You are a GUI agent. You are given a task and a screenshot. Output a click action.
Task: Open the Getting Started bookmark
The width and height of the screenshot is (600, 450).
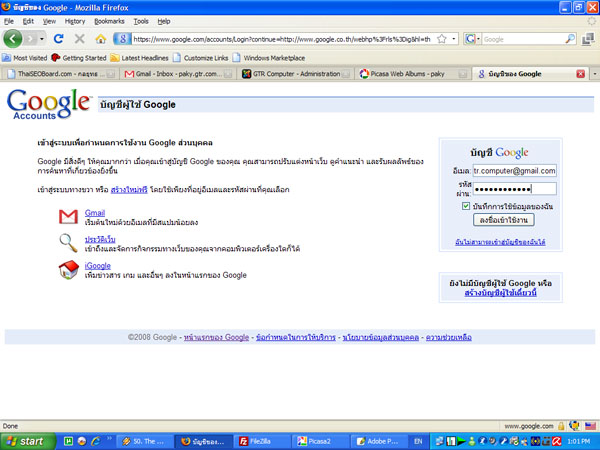79,58
